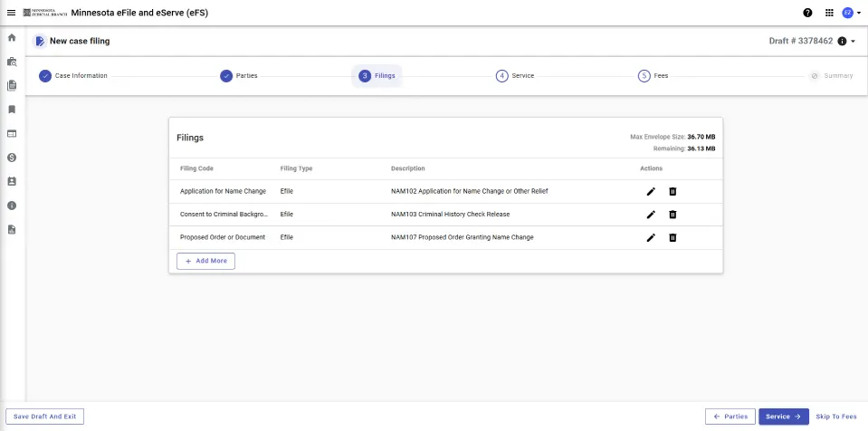Edit the Proposed Order or Document filing
Viewport: 868px width, 431px height.
pyautogui.click(x=651, y=237)
